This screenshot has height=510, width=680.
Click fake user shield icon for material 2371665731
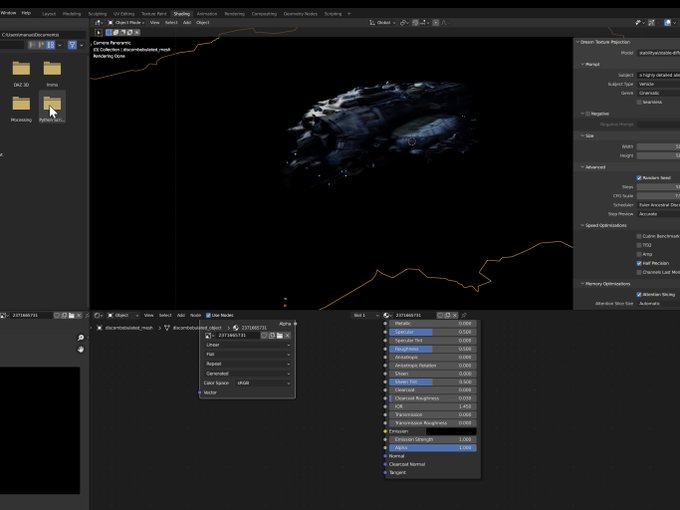pyautogui.click(x=440, y=315)
